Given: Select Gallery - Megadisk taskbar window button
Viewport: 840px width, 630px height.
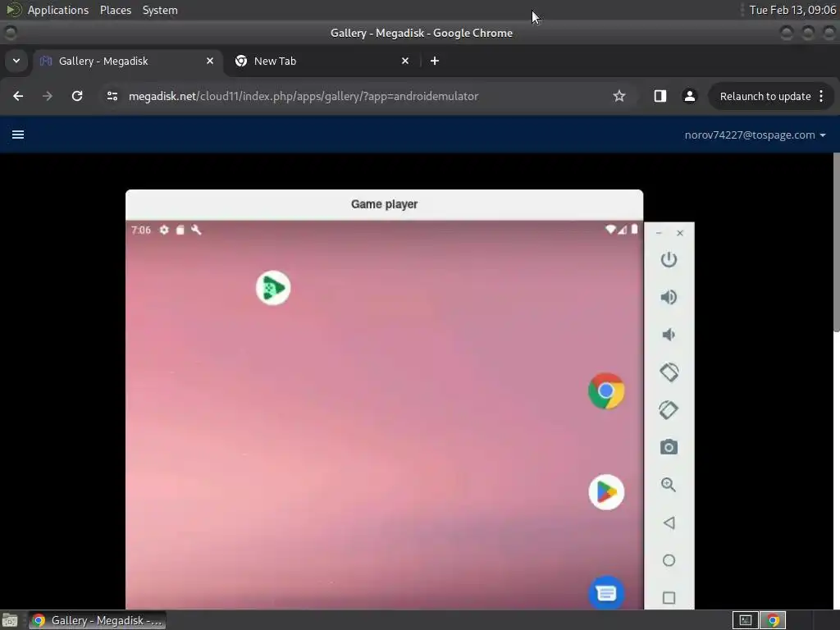Looking at the screenshot, I should (97, 620).
